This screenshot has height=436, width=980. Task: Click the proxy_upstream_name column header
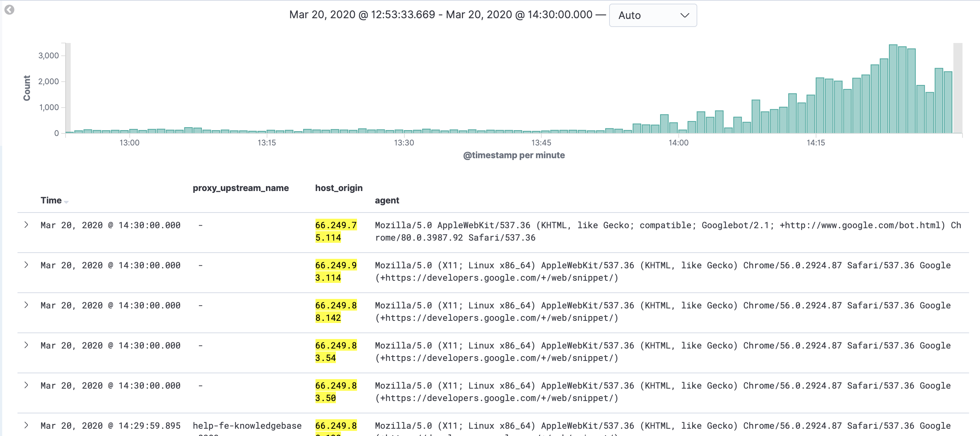pyautogui.click(x=240, y=188)
